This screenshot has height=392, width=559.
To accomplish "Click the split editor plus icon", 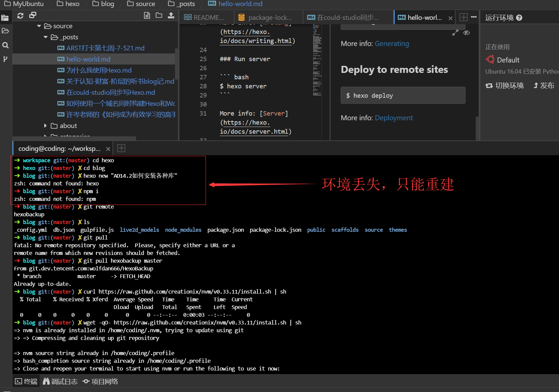I will 463,17.
